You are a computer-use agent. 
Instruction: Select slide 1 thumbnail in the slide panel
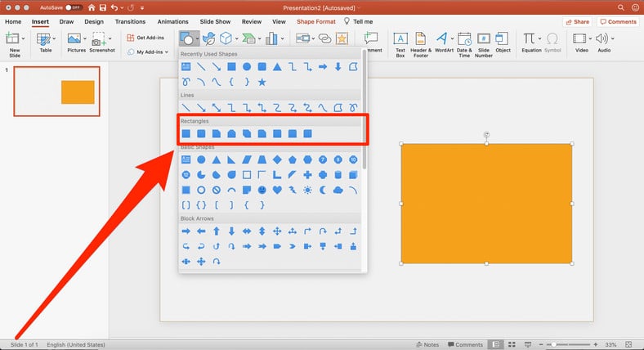(56, 92)
